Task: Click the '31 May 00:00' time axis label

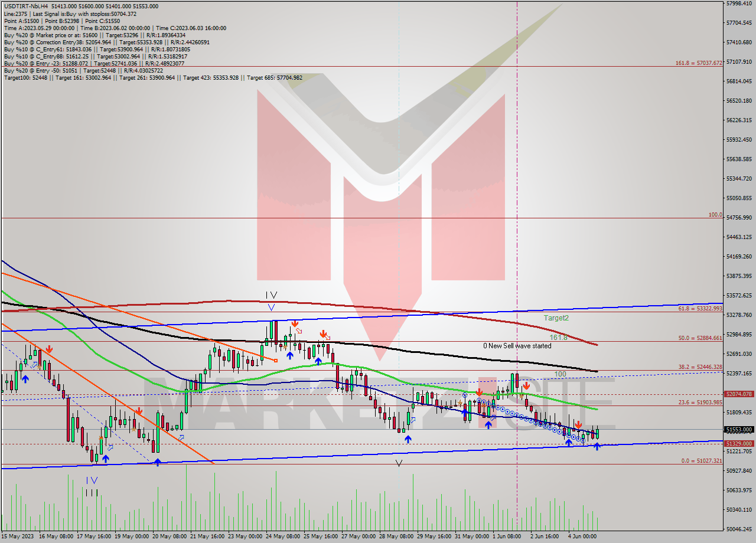Action: [472, 537]
